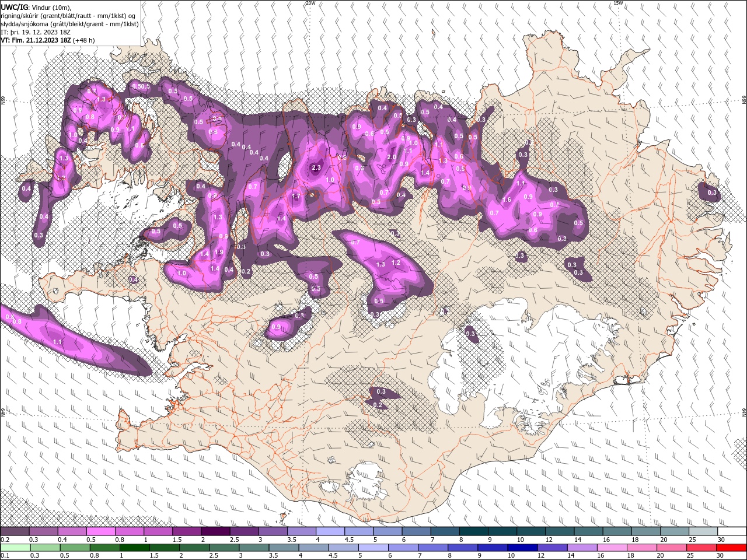Select the deep navy blue swatch between 10 and 12 in the bottom row

[522, 548]
